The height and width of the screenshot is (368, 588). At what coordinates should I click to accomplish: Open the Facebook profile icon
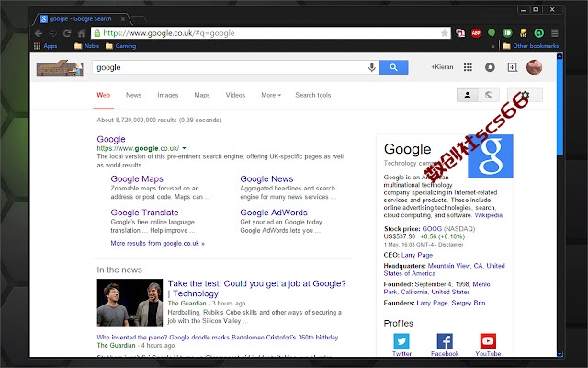tap(445, 341)
